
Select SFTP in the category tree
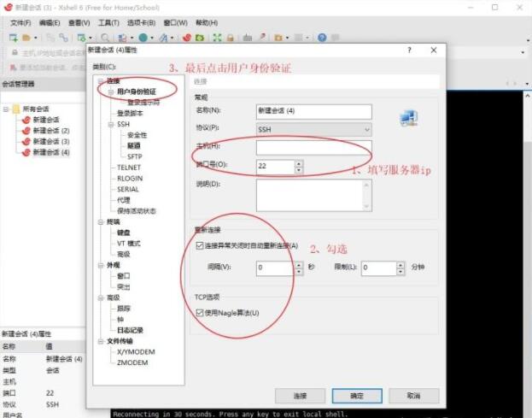[x=135, y=156]
